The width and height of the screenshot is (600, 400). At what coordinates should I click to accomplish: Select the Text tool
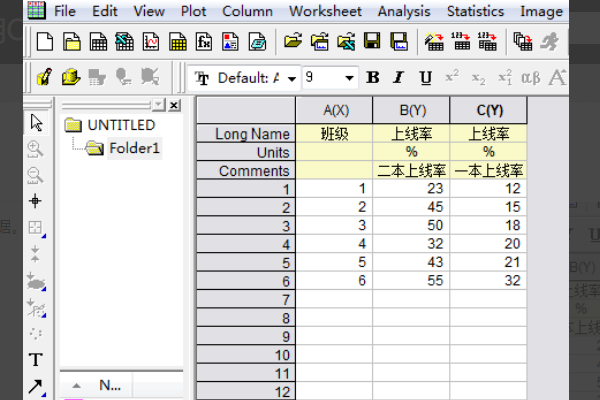pos(36,359)
